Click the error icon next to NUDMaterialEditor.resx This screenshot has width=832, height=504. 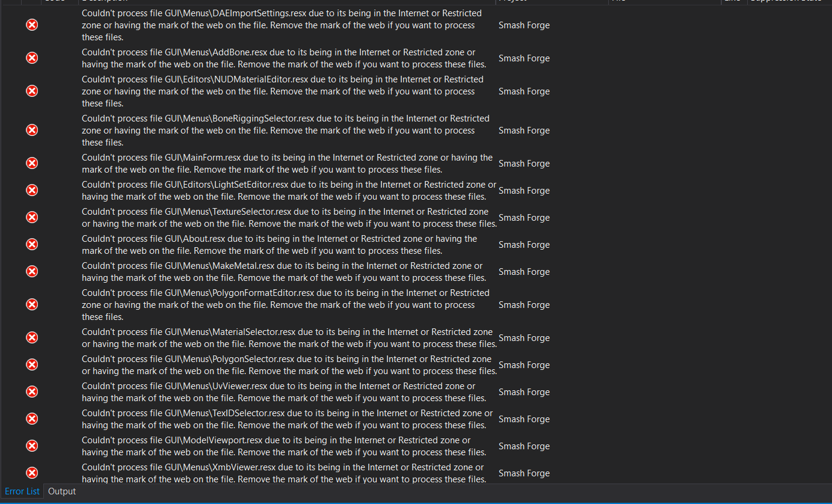click(x=31, y=91)
